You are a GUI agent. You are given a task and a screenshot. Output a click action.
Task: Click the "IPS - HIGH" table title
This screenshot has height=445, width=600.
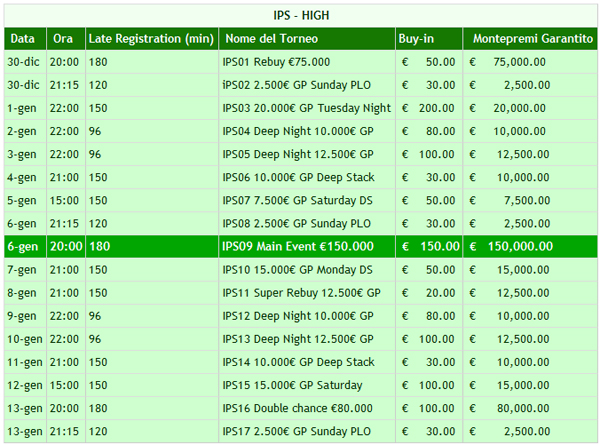tap(301, 16)
